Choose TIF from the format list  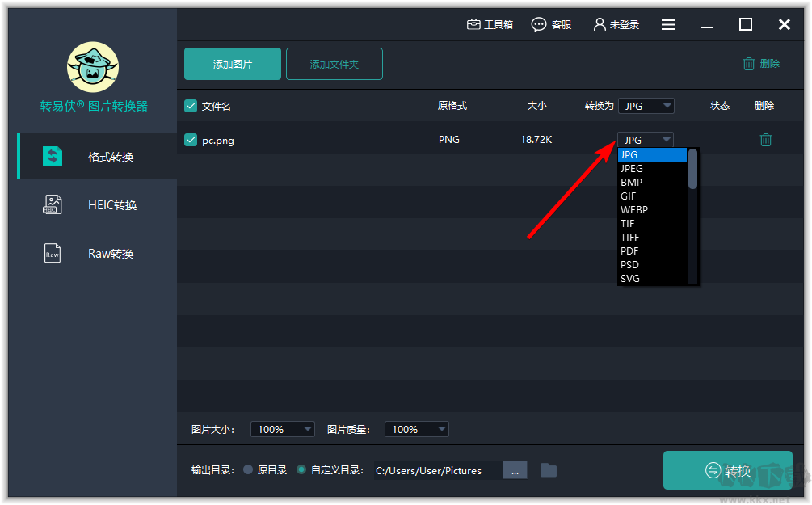click(x=653, y=223)
